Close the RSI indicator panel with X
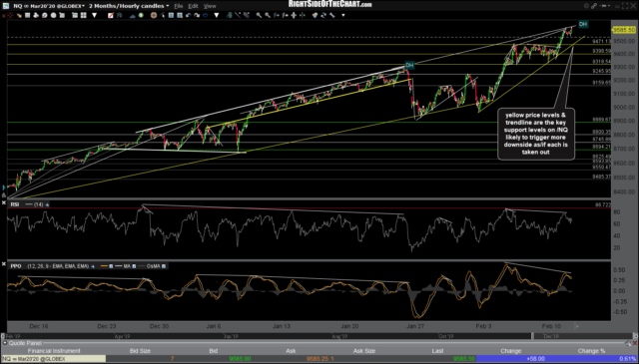The image size is (639, 364). (4, 202)
